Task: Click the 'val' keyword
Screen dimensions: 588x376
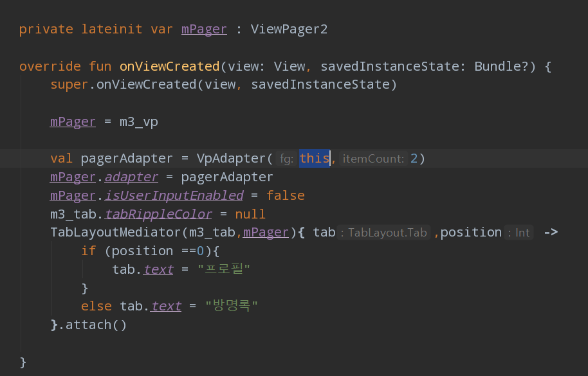Action: pos(62,158)
